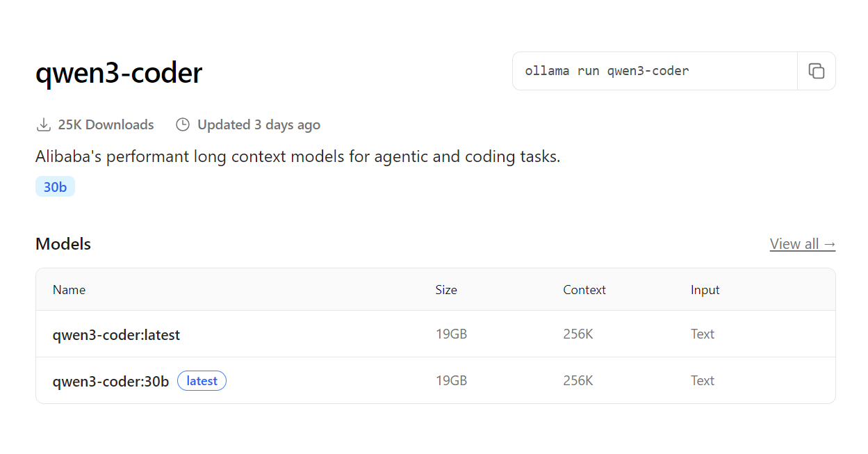Click the qwen3-coder:latest model name
The height and width of the screenshot is (454, 868).
pos(116,334)
